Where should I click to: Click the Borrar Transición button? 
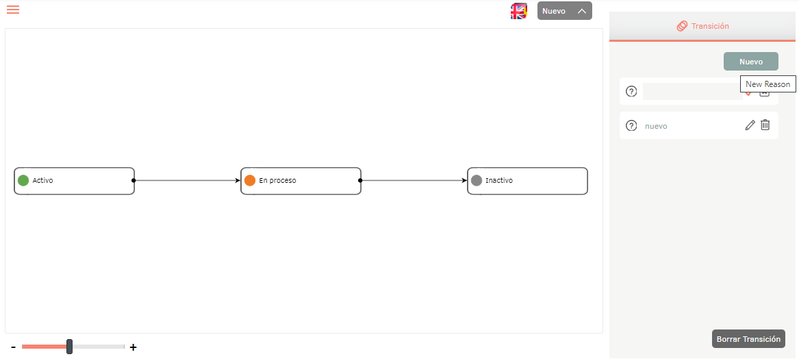pyautogui.click(x=749, y=339)
